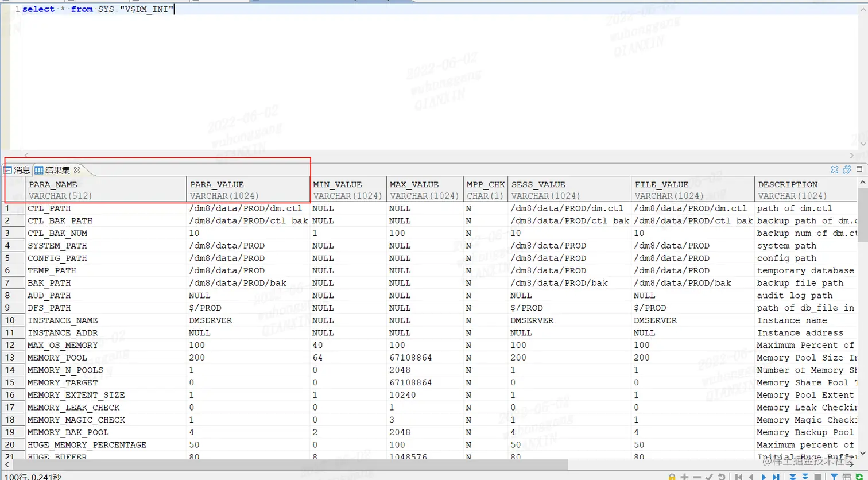The width and height of the screenshot is (868, 480).
Task: Undo changes with the revert arrow icon
Action: coord(722,477)
